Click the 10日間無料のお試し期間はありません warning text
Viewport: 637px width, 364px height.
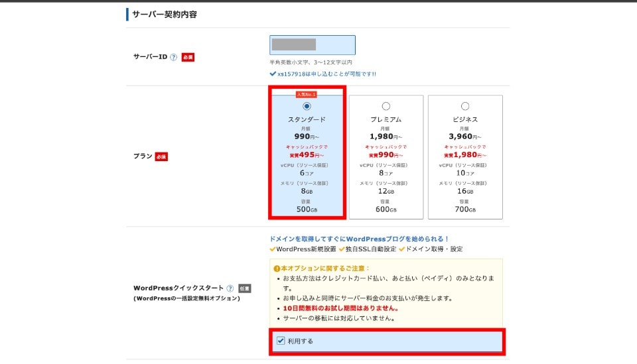point(341,308)
